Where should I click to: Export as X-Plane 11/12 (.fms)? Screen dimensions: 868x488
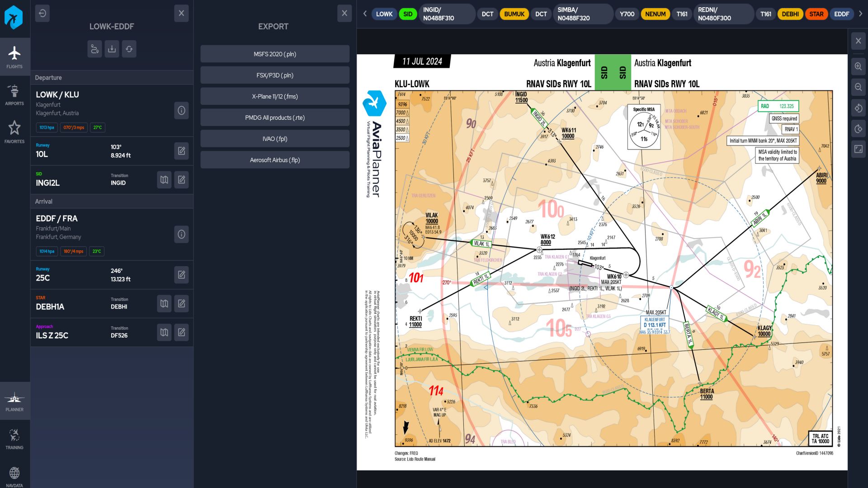pos(275,96)
